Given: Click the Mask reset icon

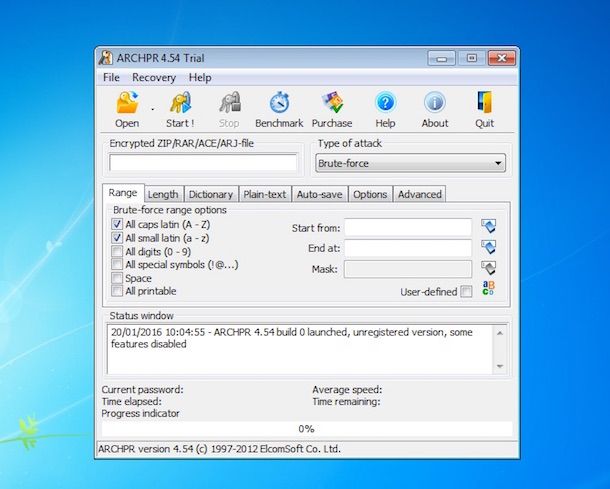Looking at the screenshot, I should (489, 268).
